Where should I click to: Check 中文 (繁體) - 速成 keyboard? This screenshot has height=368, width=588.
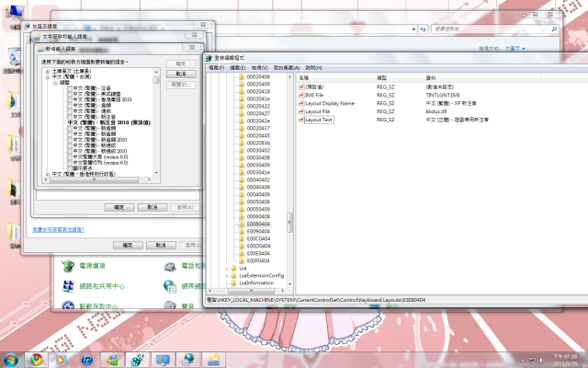click(70, 111)
